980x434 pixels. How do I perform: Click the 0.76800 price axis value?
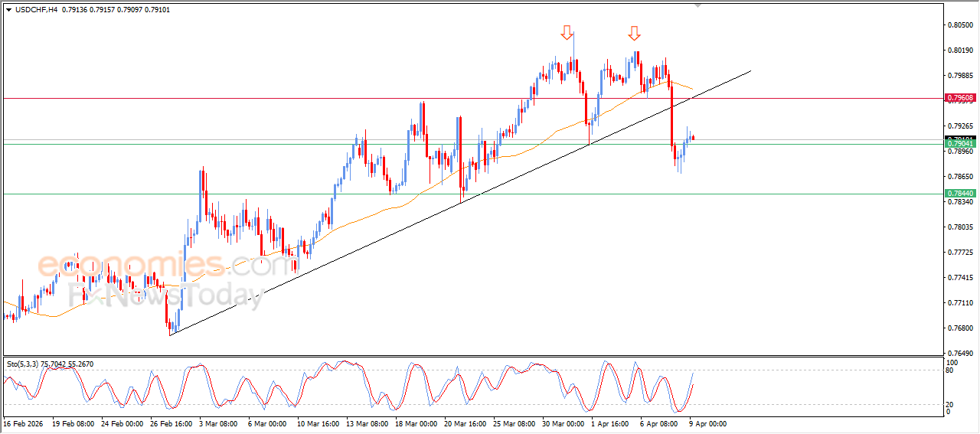click(962, 328)
